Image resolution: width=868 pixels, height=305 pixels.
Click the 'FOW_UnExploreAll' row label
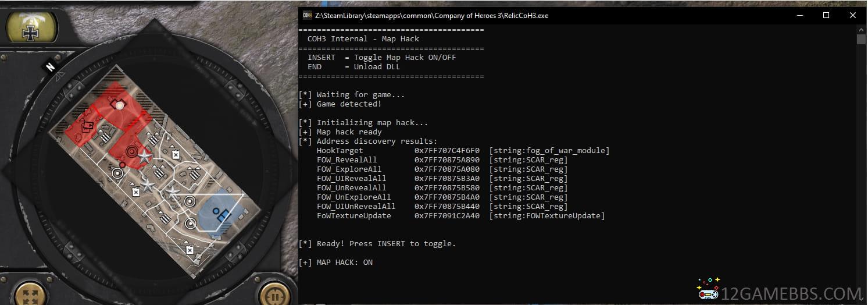[x=354, y=197]
